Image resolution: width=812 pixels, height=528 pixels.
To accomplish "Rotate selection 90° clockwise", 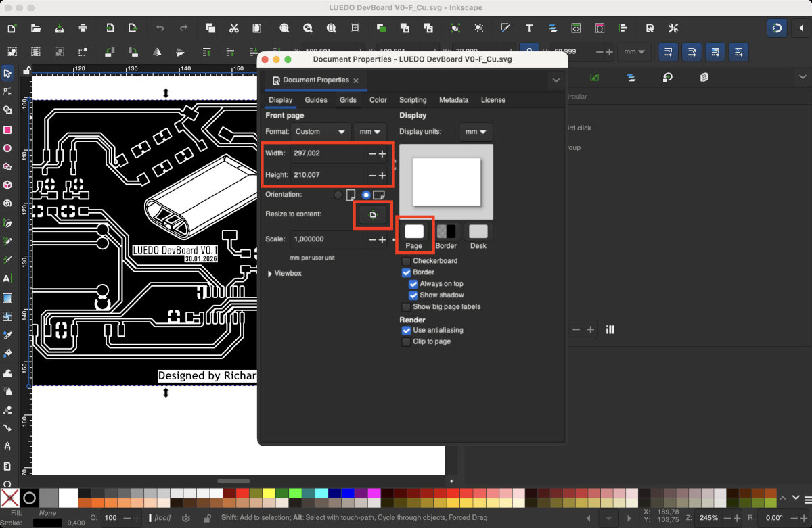I will coord(132,51).
